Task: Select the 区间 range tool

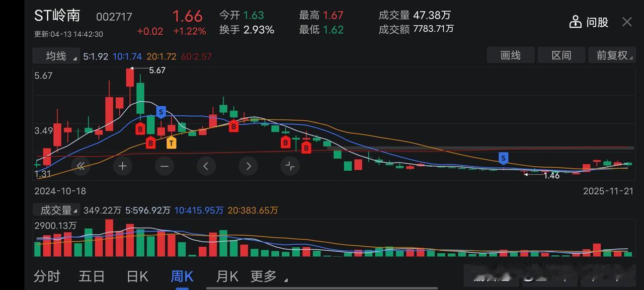Action: (561, 55)
